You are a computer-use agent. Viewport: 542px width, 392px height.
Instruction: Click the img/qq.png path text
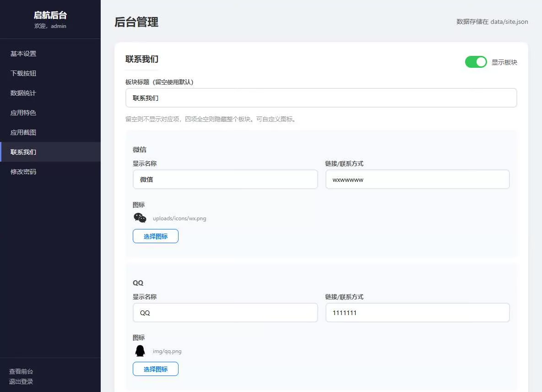pyautogui.click(x=167, y=351)
